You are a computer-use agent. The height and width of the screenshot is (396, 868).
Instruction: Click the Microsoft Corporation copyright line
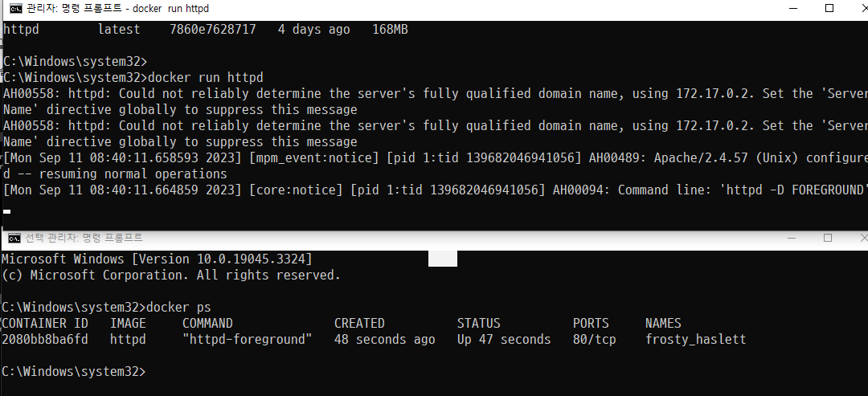[171, 275]
